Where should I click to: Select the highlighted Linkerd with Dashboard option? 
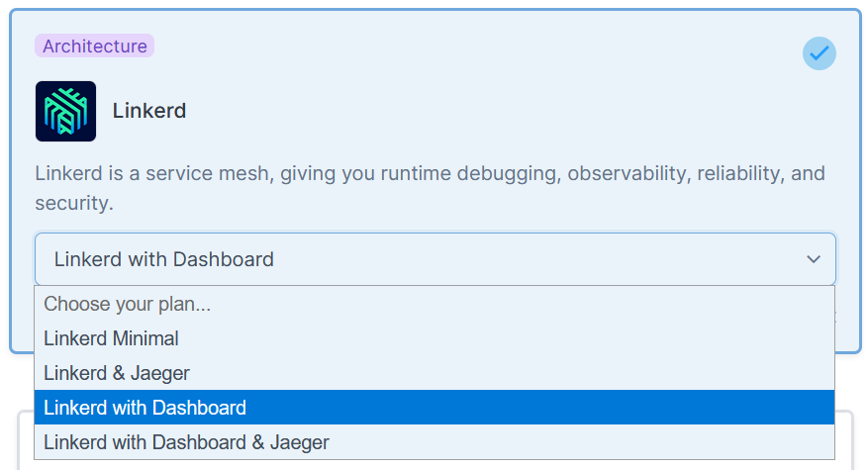click(434, 408)
